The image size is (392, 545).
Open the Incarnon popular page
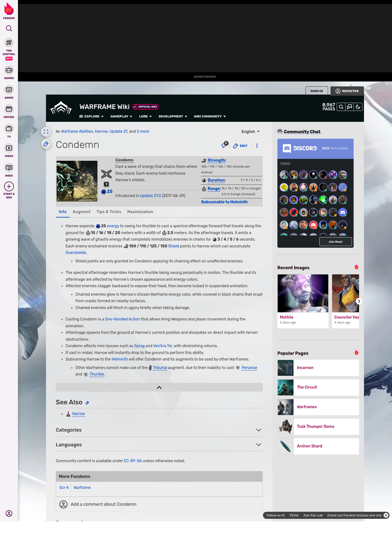click(x=318, y=368)
